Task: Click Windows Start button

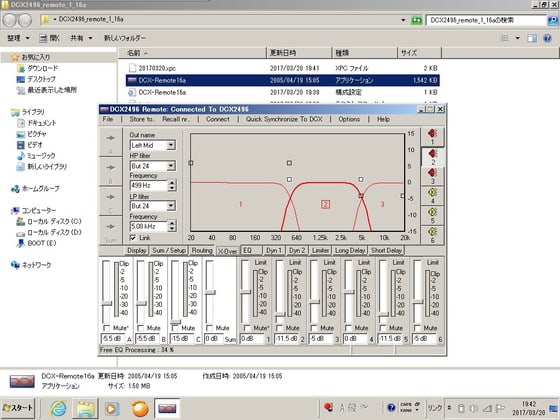Action: coord(18,408)
